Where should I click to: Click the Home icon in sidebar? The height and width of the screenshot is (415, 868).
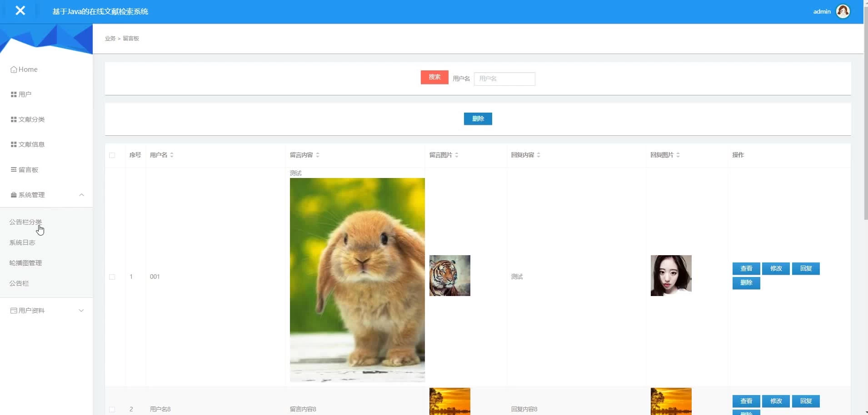(x=14, y=69)
